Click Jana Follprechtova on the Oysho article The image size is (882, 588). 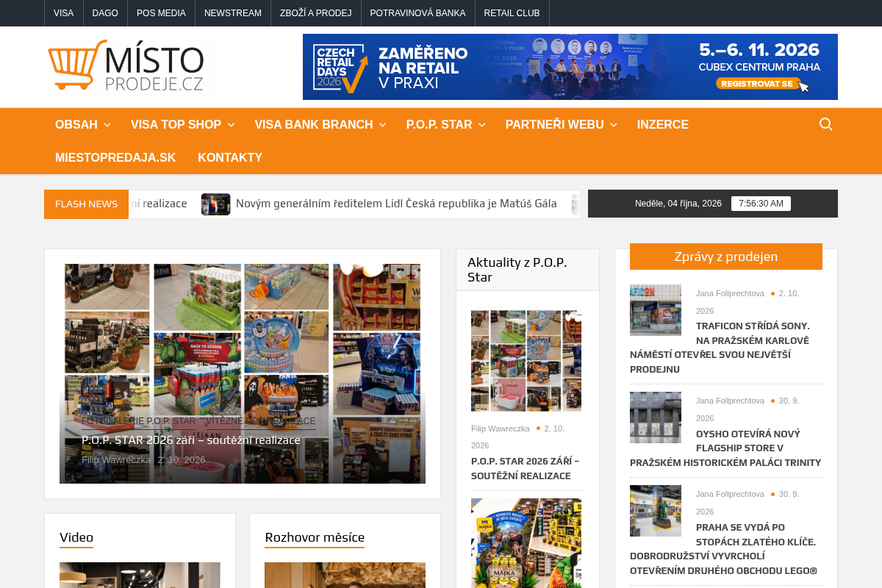(x=730, y=401)
